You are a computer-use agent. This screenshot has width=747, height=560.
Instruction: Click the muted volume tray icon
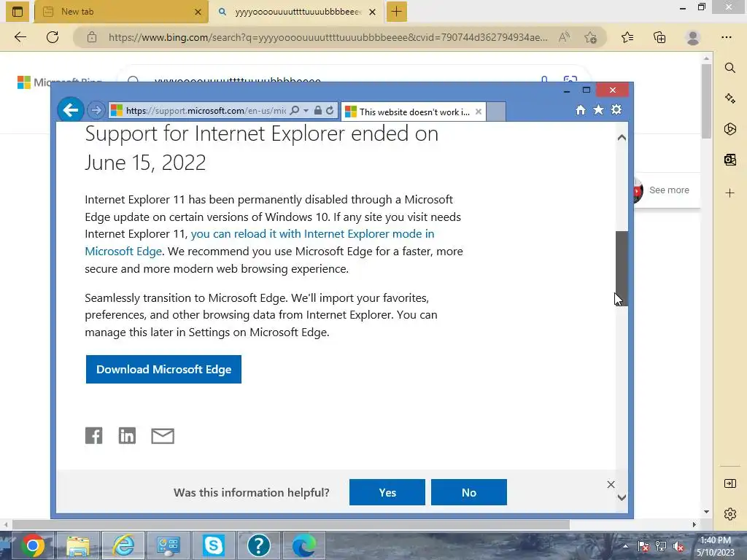tap(678, 546)
